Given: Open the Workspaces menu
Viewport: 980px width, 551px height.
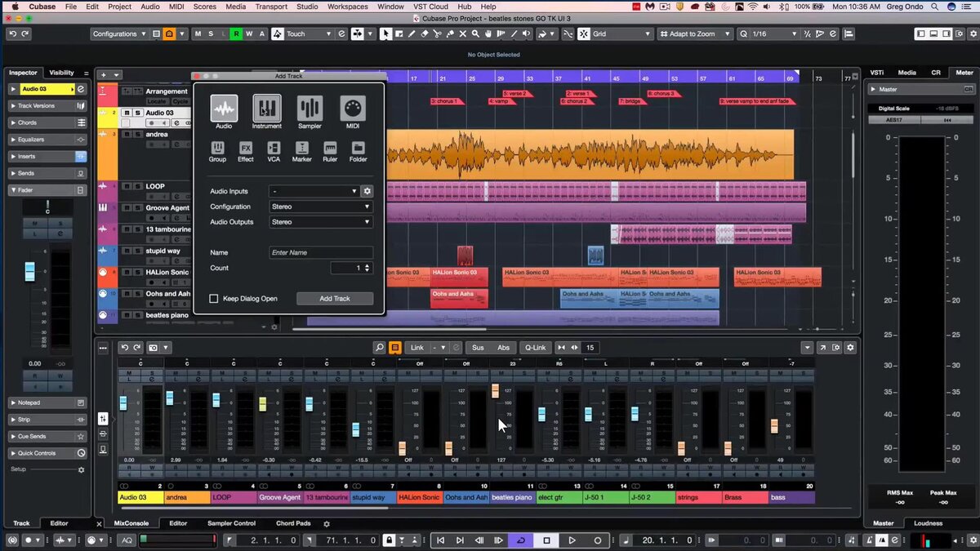Looking at the screenshot, I should click(348, 7).
